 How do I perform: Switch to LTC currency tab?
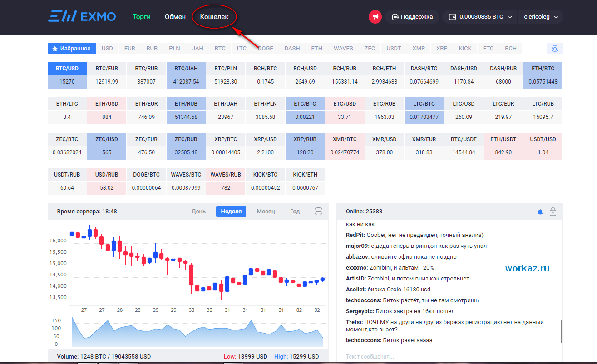242,49
